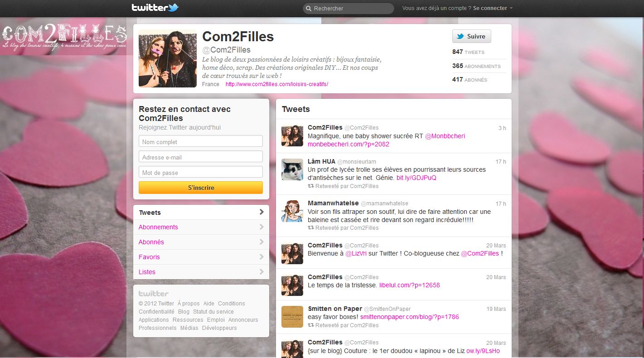This screenshot has width=644, height=358.
Task: Click 847 Tweets count
Action: (x=468, y=52)
